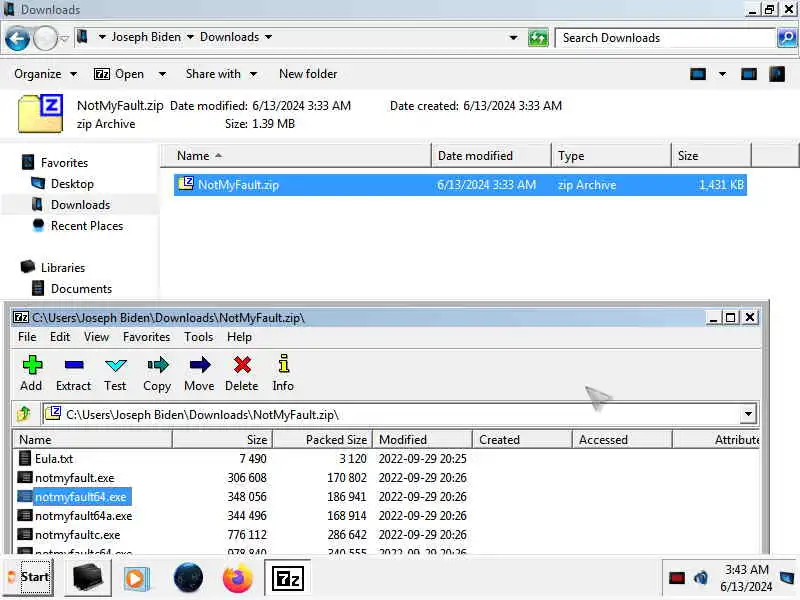Click New folder in Explorer toolbar

(x=308, y=74)
